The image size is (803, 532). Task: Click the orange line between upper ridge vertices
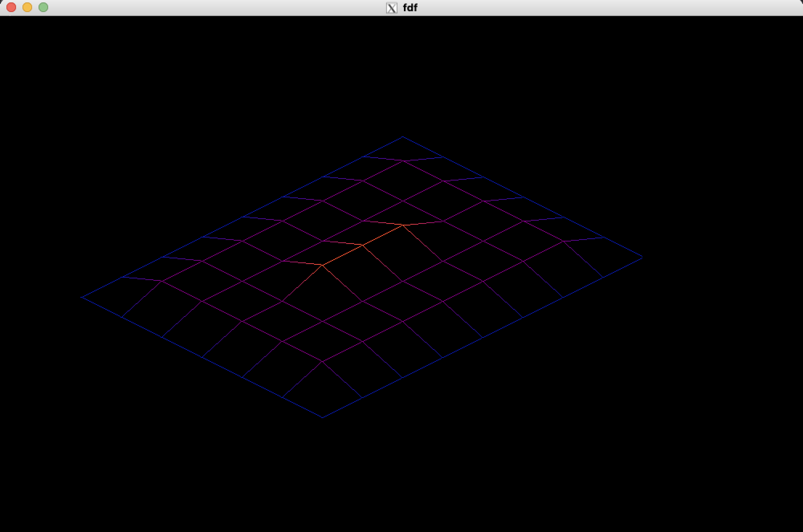383,235
